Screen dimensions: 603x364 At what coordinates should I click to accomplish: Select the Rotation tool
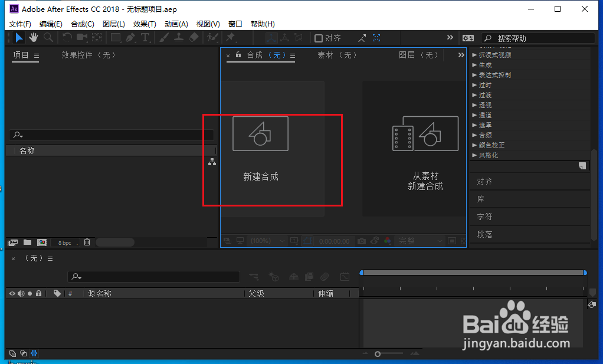(x=67, y=38)
